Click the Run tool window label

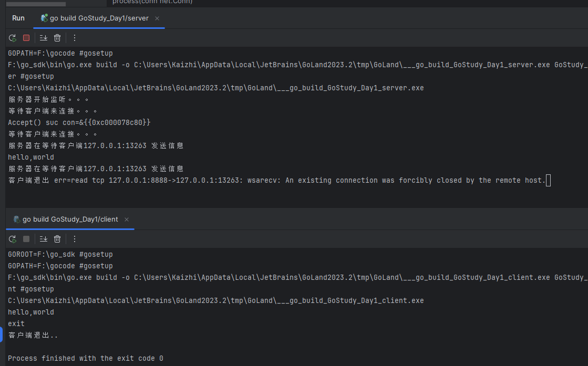tap(18, 18)
